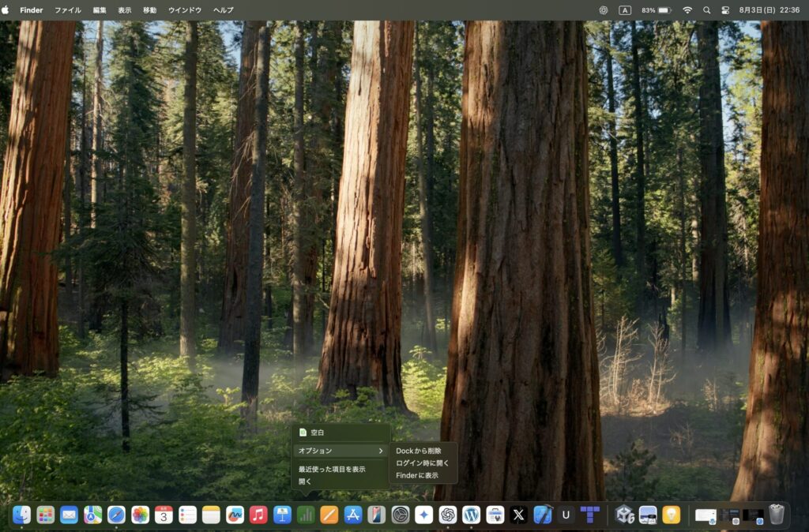Launch the Music app

tap(258, 515)
